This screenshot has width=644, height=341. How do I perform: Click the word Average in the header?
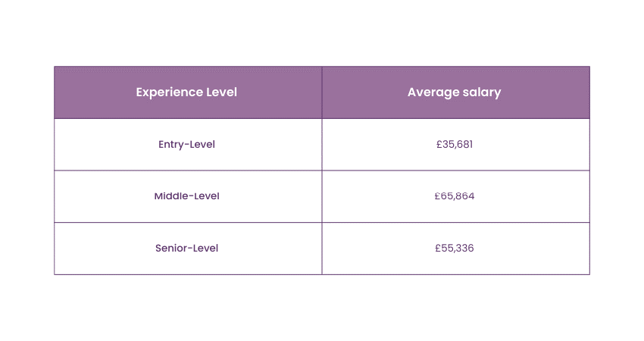tap(433, 92)
